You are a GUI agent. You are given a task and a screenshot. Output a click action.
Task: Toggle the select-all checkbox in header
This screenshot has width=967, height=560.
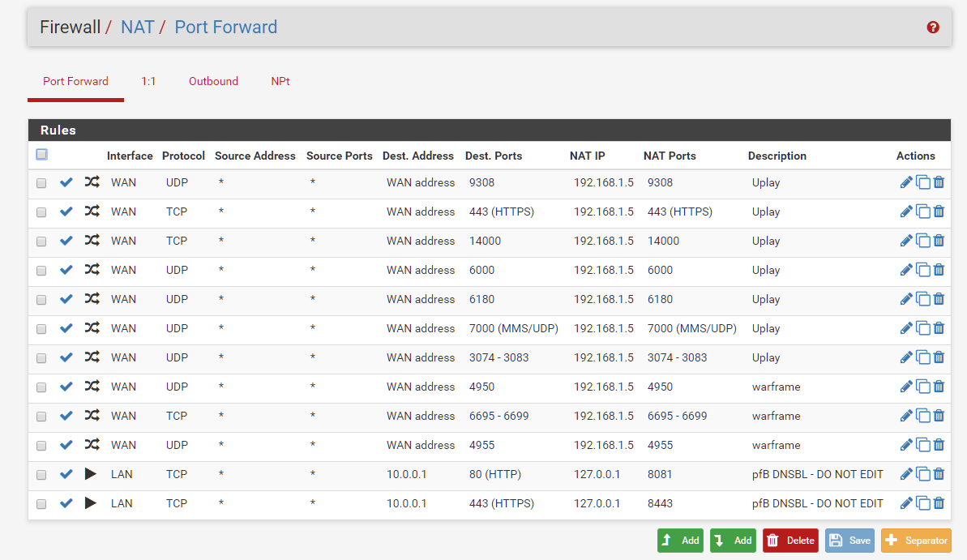pyautogui.click(x=42, y=154)
